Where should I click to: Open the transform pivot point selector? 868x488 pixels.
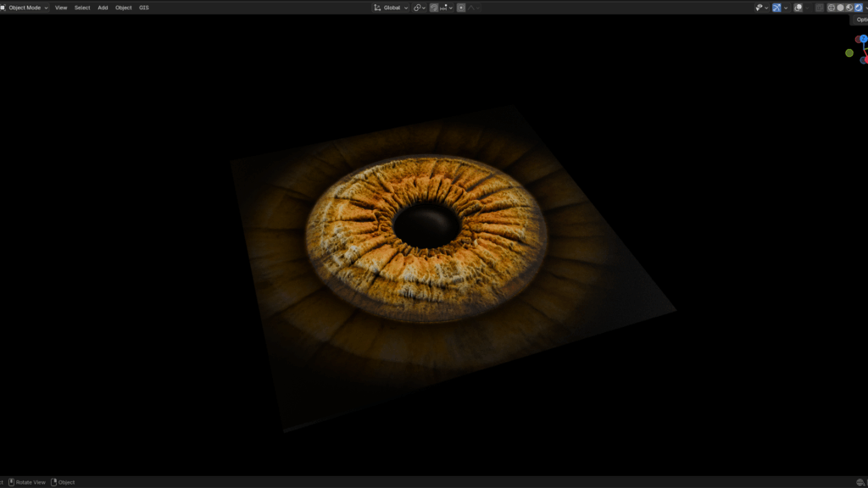point(419,8)
